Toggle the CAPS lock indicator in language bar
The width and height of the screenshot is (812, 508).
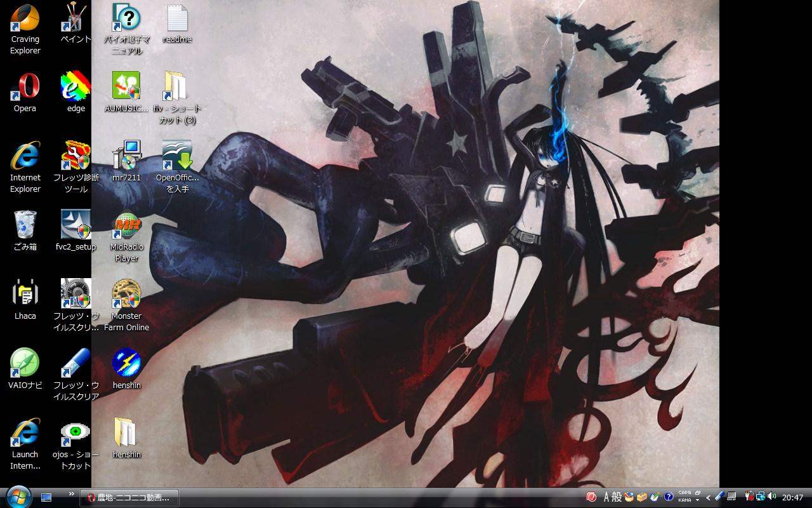click(684, 493)
